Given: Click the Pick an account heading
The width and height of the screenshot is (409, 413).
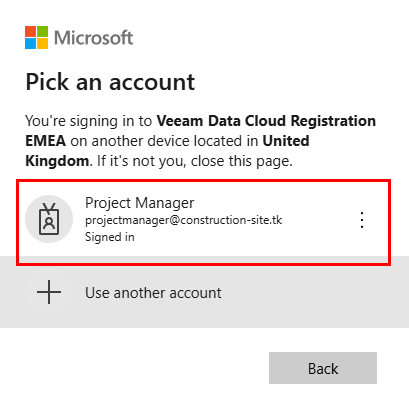Looking at the screenshot, I should [110, 82].
